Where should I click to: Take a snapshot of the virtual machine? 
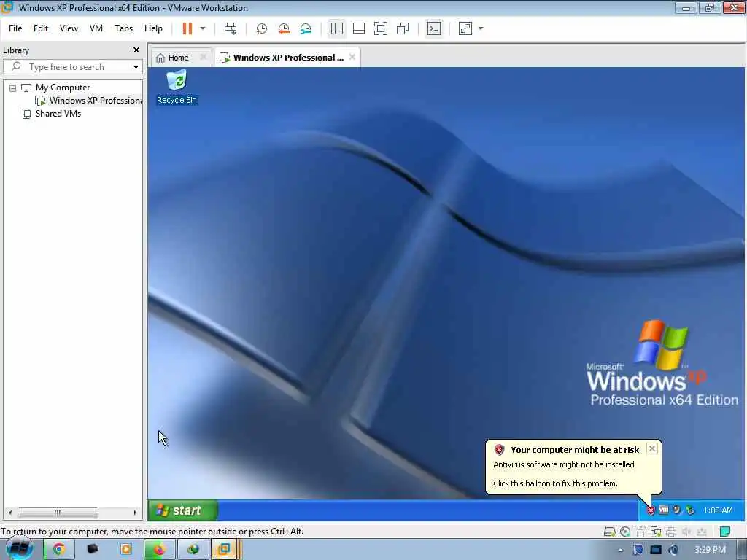[262, 28]
